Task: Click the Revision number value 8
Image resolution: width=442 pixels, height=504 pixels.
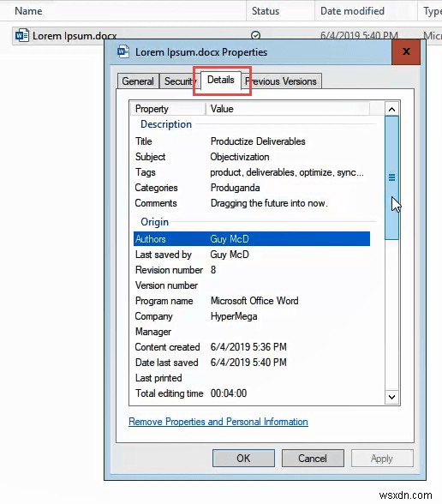Action: [x=213, y=270]
